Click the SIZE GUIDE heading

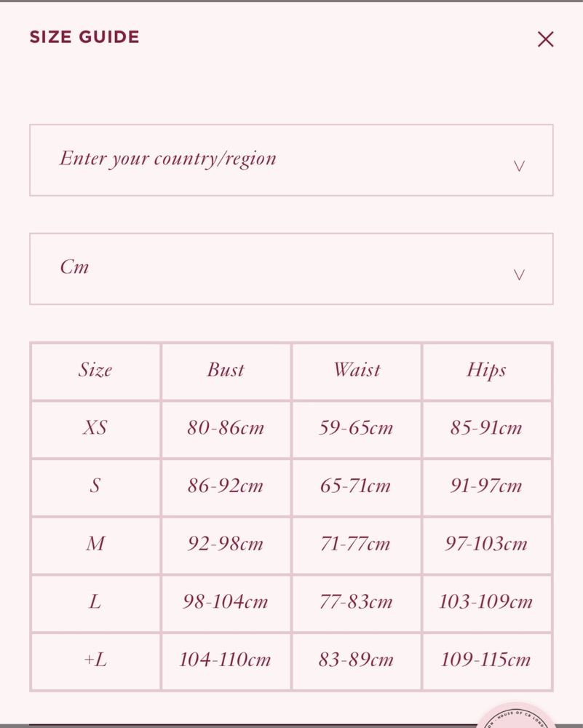[84, 37]
